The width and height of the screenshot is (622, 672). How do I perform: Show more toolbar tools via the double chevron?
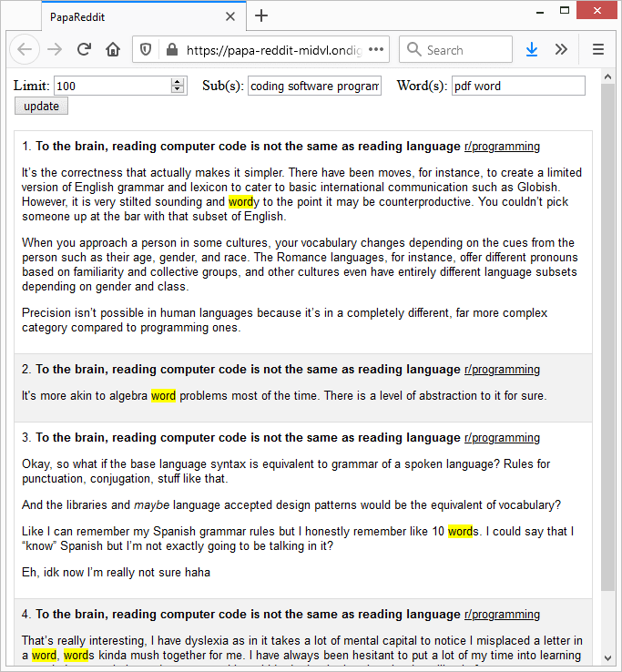pos(561,50)
